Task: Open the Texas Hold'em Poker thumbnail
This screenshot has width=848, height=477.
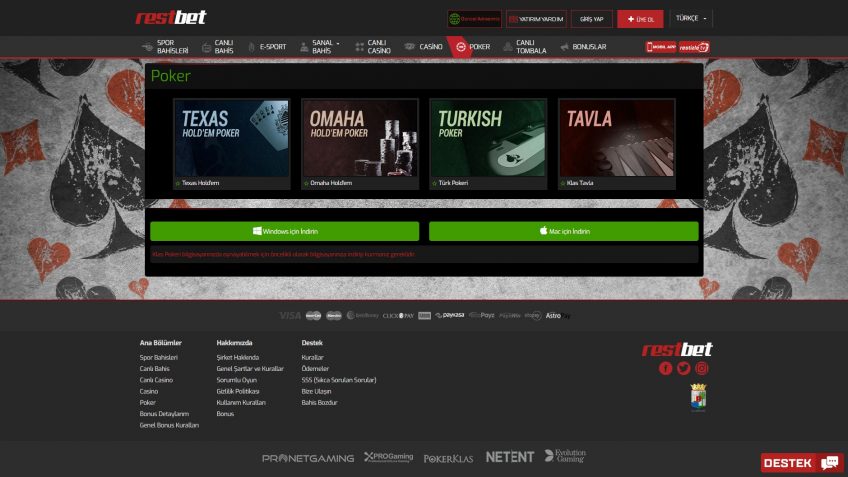Action: click(x=231, y=138)
